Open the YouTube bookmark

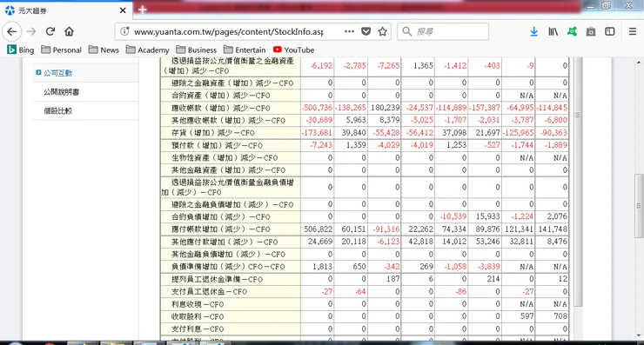coord(293,50)
